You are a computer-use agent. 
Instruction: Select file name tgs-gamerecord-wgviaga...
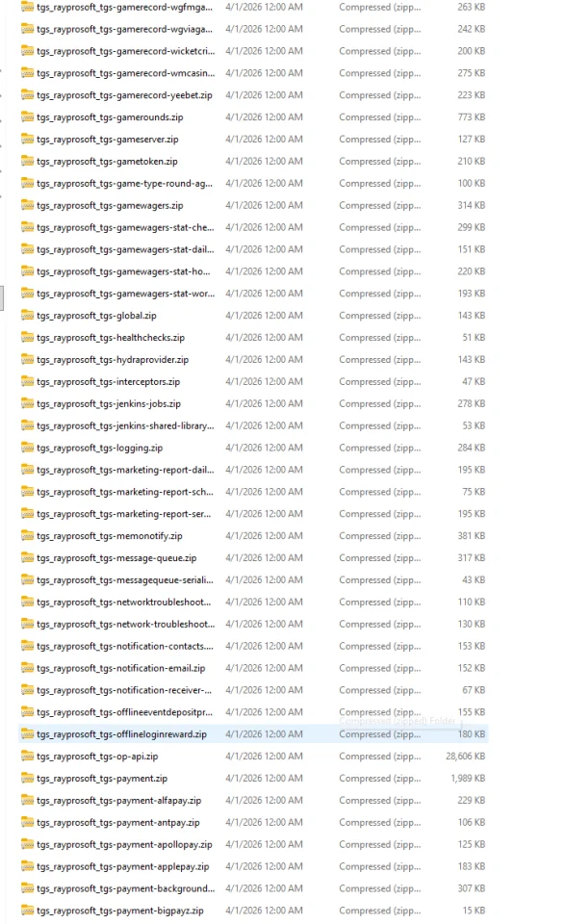[124, 29]
